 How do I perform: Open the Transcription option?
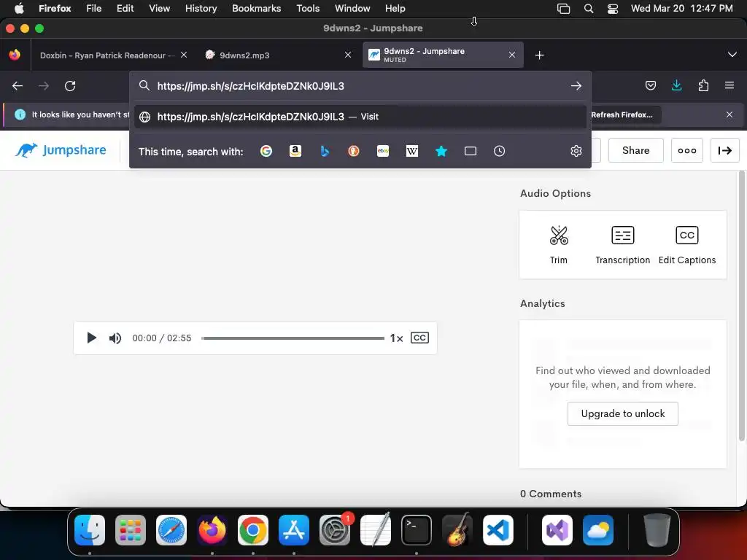point(623,245)
